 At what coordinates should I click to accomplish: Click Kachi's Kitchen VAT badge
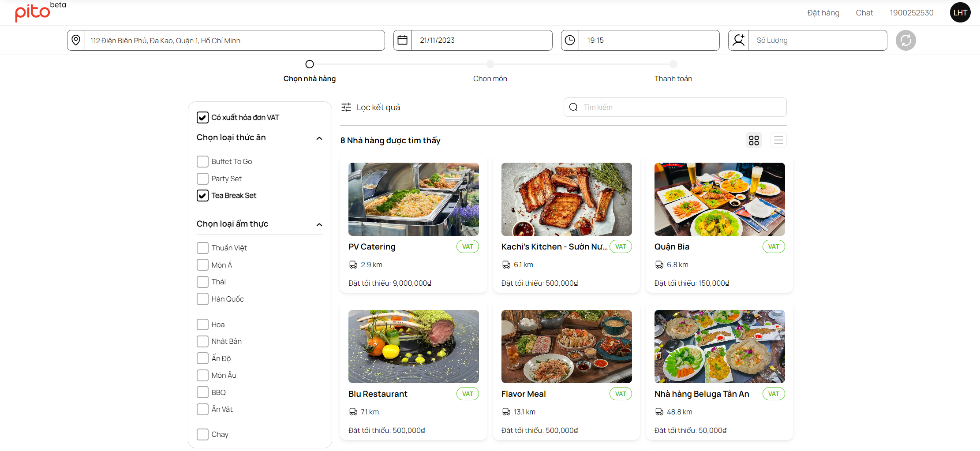pyautogui.click(x=621, y=246)
